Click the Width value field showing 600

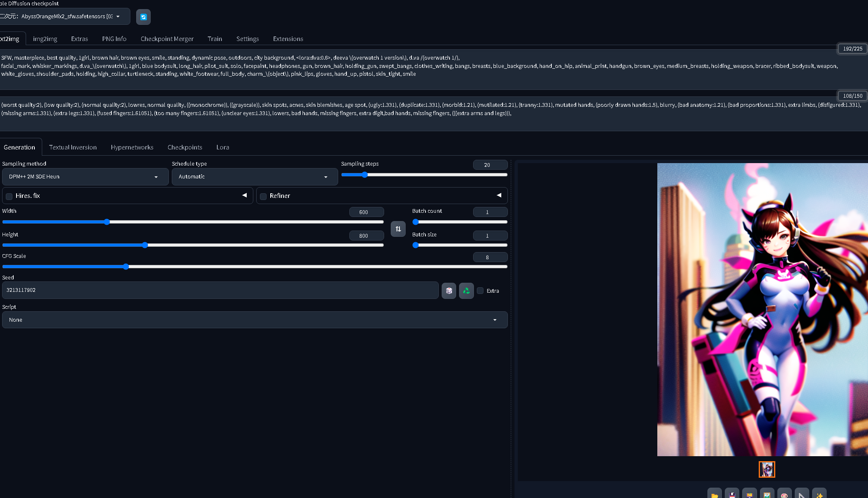click(x=366, y=212)
